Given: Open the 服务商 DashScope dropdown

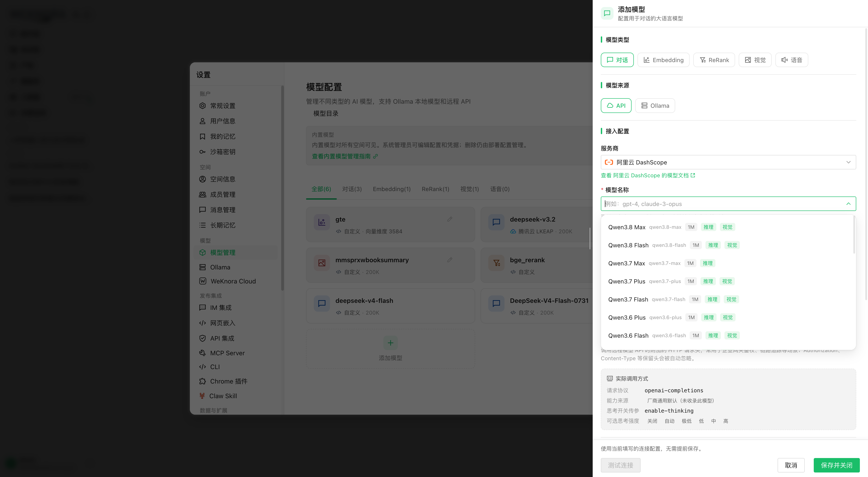Looking at the screenshot, I should (x=728, y=162).
